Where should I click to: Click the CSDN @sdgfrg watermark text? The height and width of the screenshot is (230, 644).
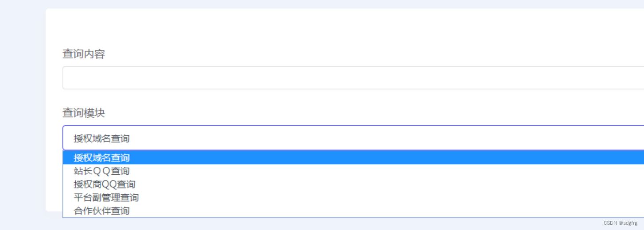click(619, 223)
